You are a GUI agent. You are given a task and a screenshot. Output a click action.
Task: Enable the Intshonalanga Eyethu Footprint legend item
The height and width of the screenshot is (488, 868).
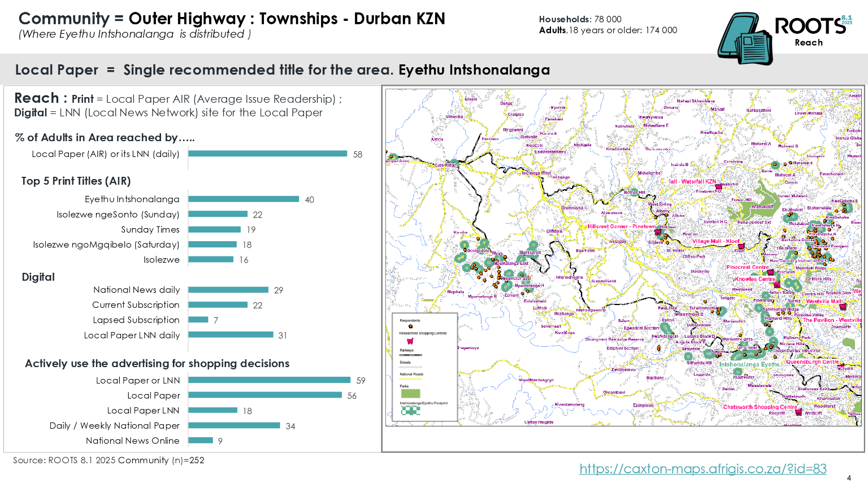[x=410, y=411]
